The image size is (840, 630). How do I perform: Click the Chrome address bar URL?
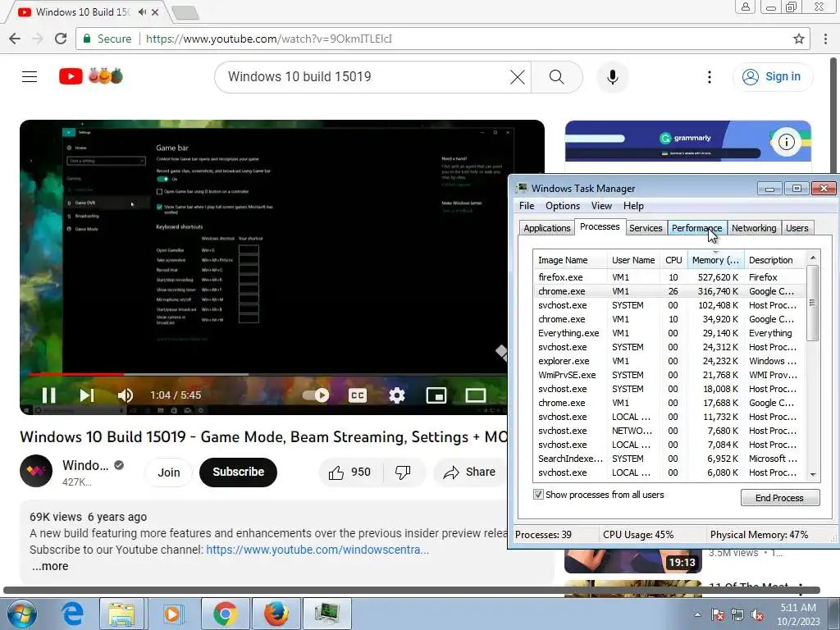(269, 39)
